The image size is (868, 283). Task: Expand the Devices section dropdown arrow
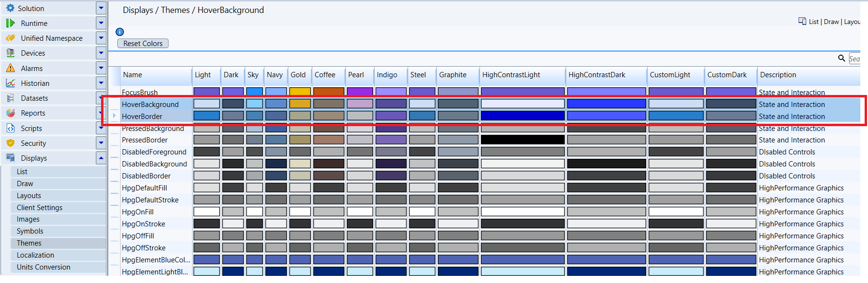(x=101, y=53)
